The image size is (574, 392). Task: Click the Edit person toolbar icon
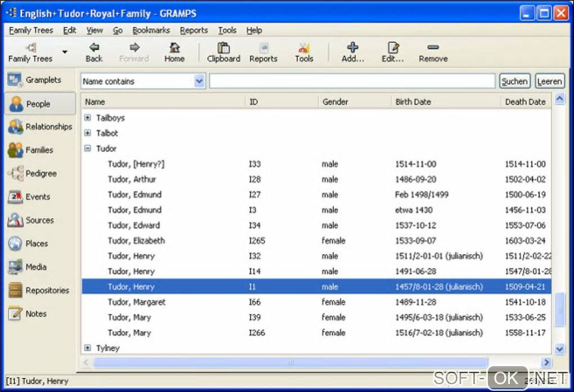(393, 48)
